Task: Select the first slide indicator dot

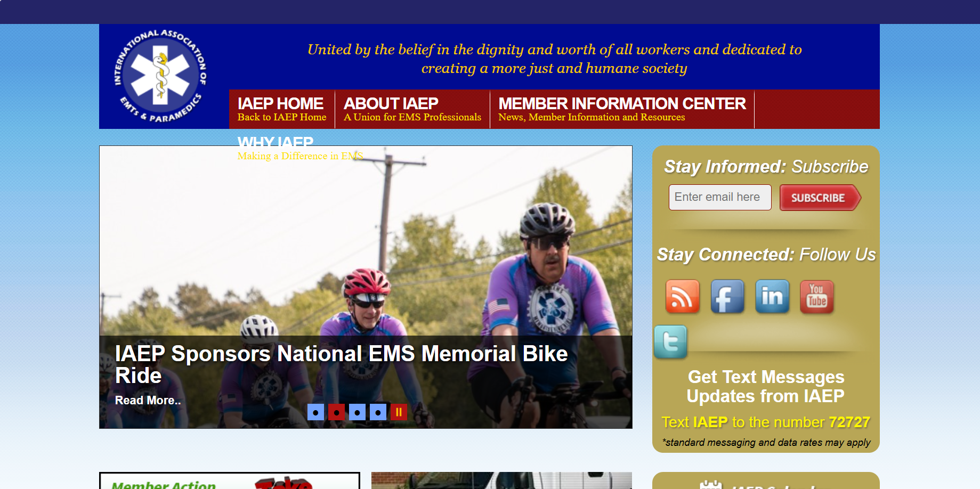Action: tap(315, 412)
